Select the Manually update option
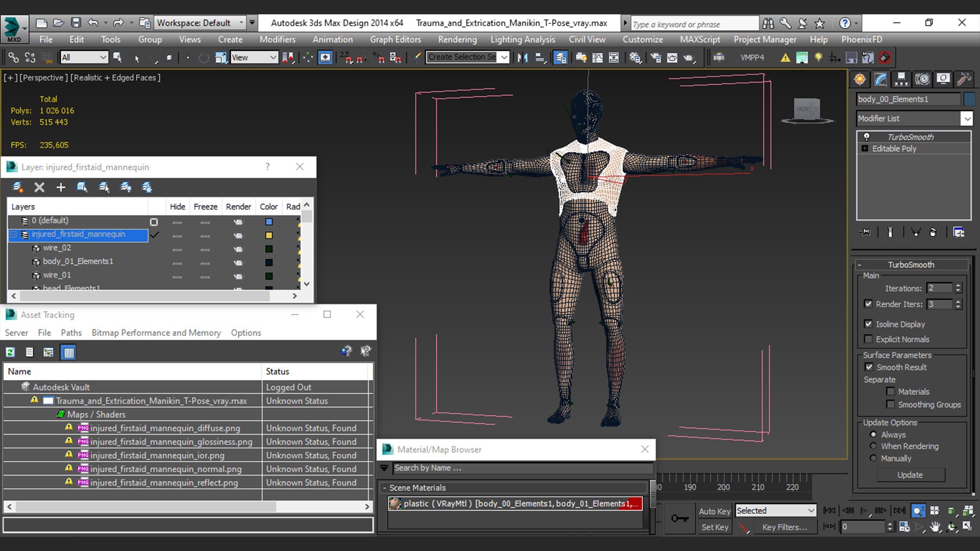 pyautogui.click(x=873, y=458)
